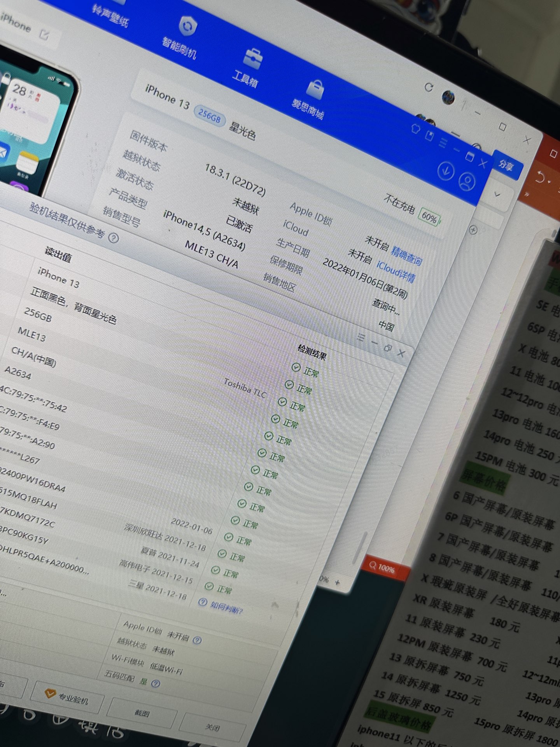
Task: Select the 高伟电子 2021-12-15 entry
Action: click(x=156, y=572)
